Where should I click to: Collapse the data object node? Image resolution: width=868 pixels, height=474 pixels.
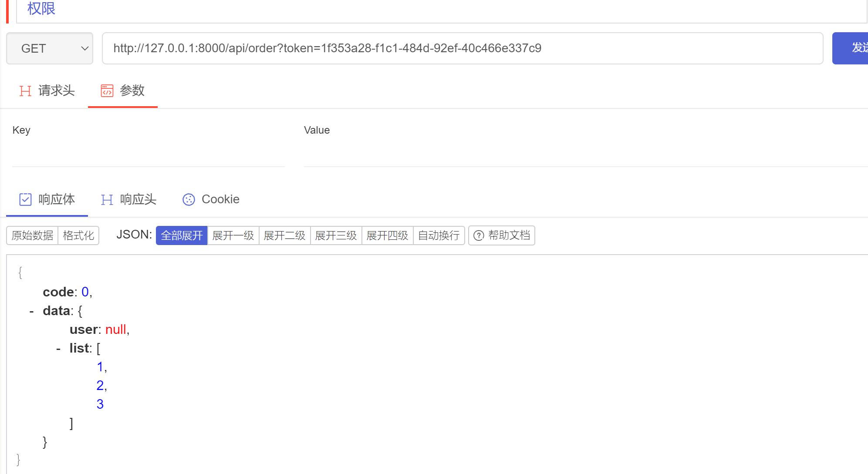(31, 311)
